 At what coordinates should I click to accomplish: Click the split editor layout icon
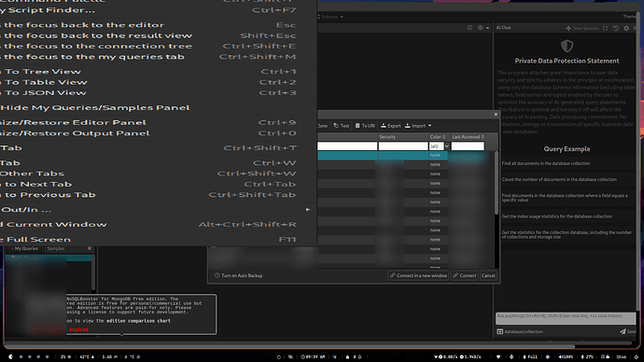[x=469, y=28]
